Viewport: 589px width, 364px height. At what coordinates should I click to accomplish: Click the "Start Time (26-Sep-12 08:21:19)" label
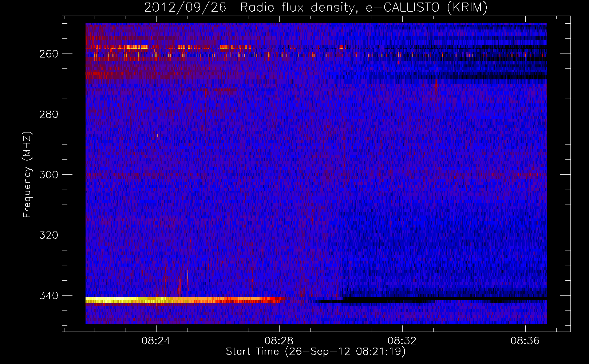316,352
